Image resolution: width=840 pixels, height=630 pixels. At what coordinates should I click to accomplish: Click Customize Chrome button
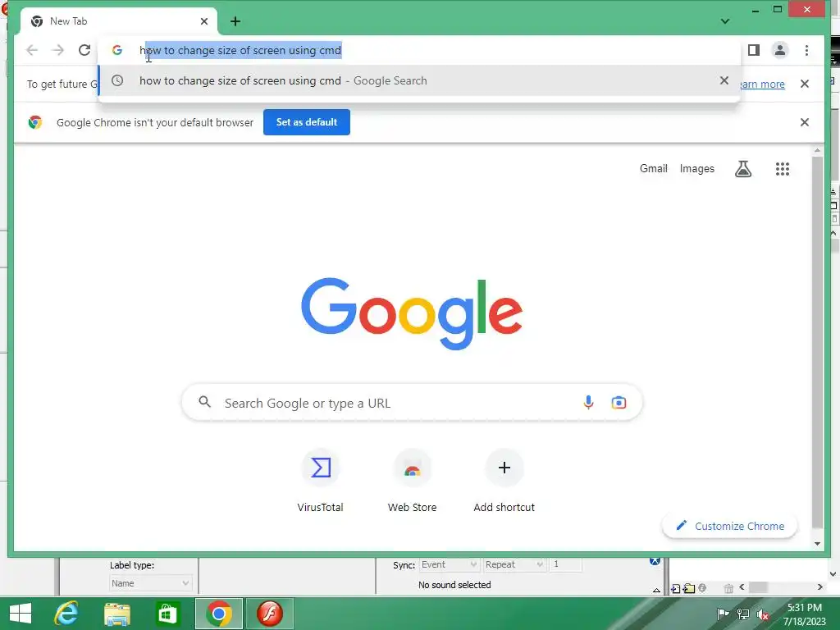(729, 526)
